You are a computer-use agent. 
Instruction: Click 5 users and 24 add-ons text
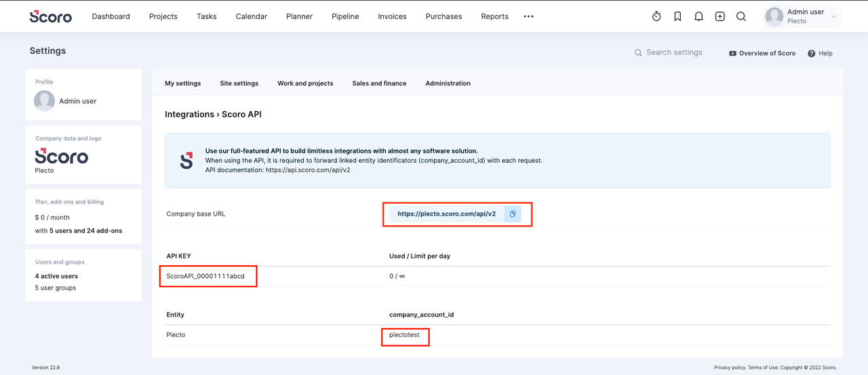click(x=85, y=231)
